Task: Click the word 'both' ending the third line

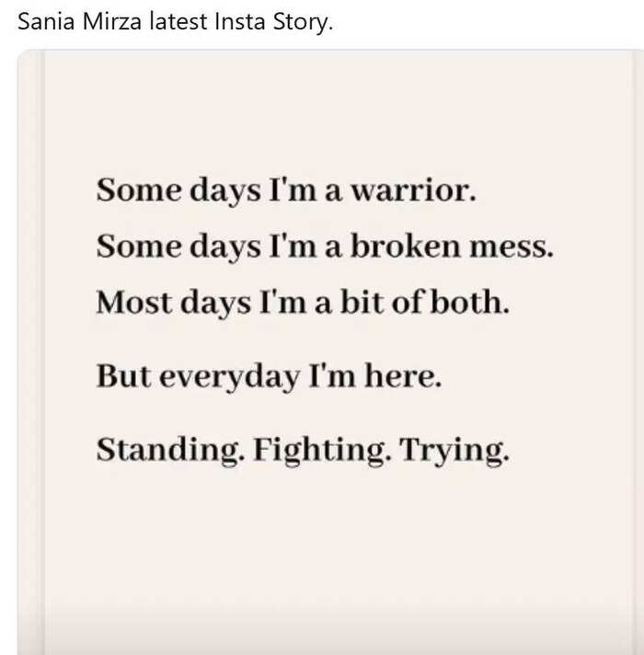Action: (x=470, y=302)
